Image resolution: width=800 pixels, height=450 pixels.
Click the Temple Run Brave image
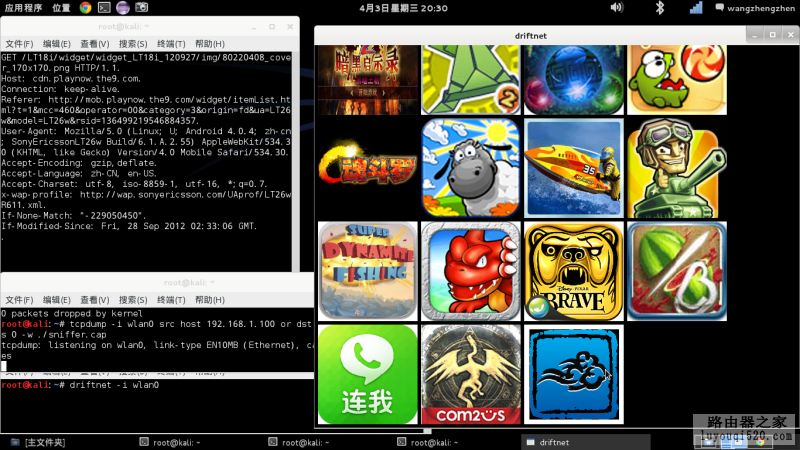[573, 271]
